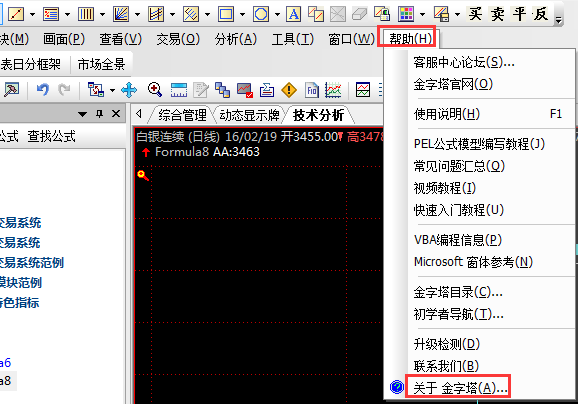Select the vertical cycle lines tool
Image resolution: width=578 pixels, height=404 pixels.
[x=86, y=14]
